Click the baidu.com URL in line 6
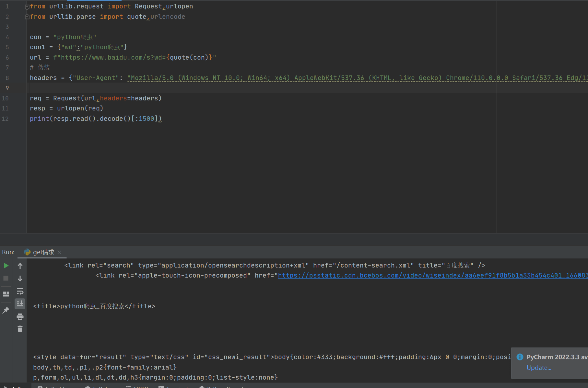The image size is (588, 388). click(113, 57)
